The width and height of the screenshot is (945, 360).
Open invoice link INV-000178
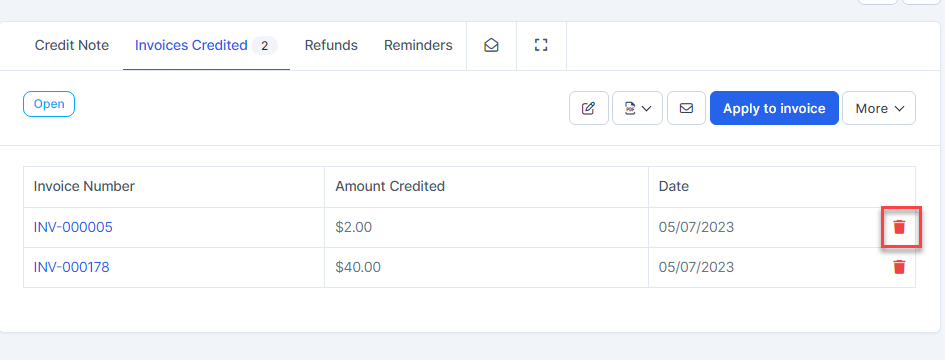point(71,267)
